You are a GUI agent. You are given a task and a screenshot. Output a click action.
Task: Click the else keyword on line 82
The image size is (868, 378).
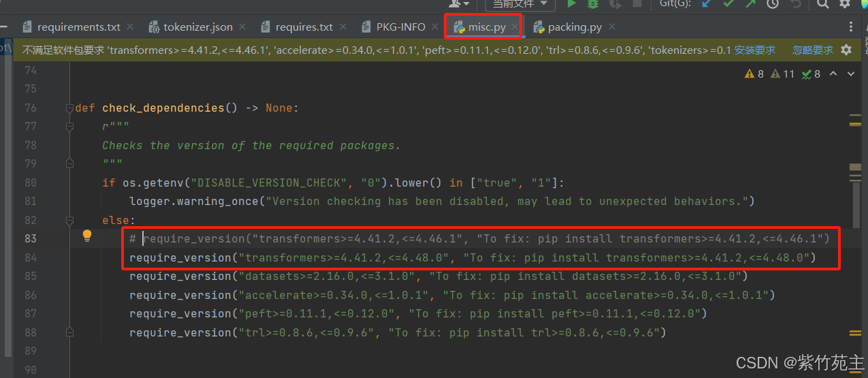click(x=116, y=220)
